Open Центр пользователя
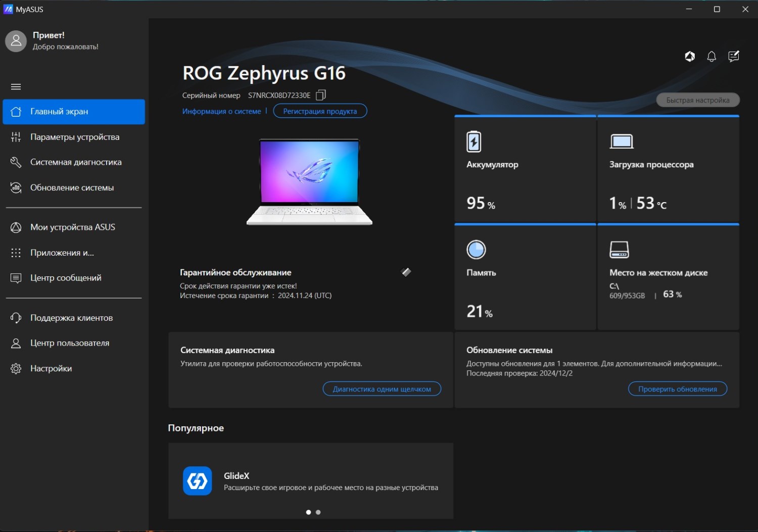The image size is (758, 532). [x=74, y=343]
